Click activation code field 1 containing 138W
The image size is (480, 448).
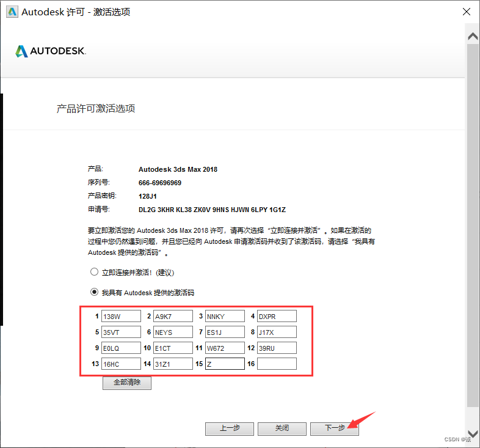click(122, 316)
